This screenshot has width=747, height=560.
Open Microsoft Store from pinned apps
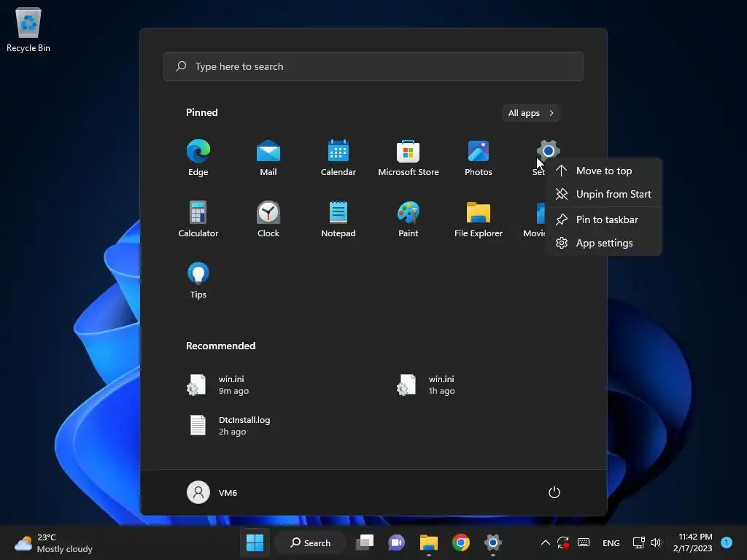pos(409,157)
